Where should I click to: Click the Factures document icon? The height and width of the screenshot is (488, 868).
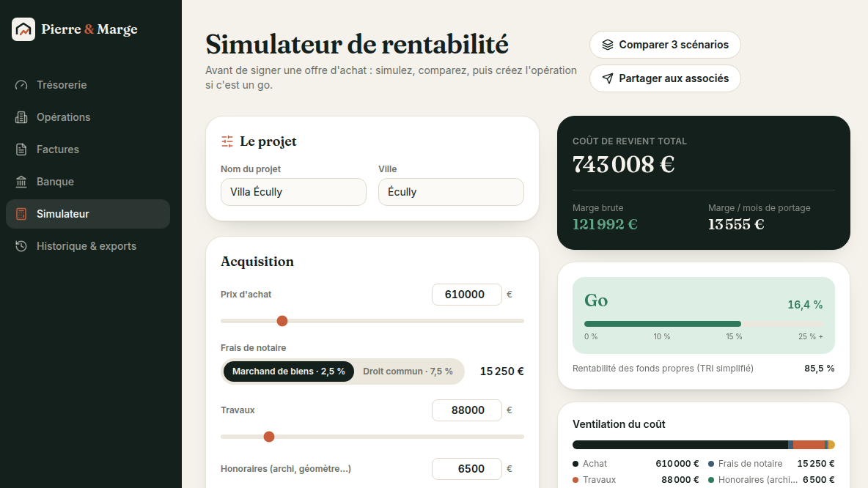[x=21, y=149]
